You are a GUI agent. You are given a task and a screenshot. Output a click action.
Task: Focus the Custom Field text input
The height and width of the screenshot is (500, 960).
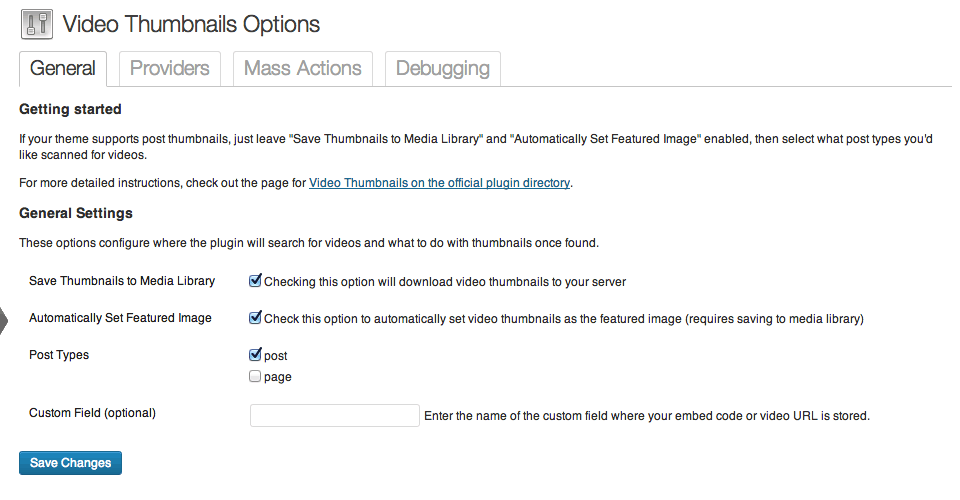coord(334,416)
